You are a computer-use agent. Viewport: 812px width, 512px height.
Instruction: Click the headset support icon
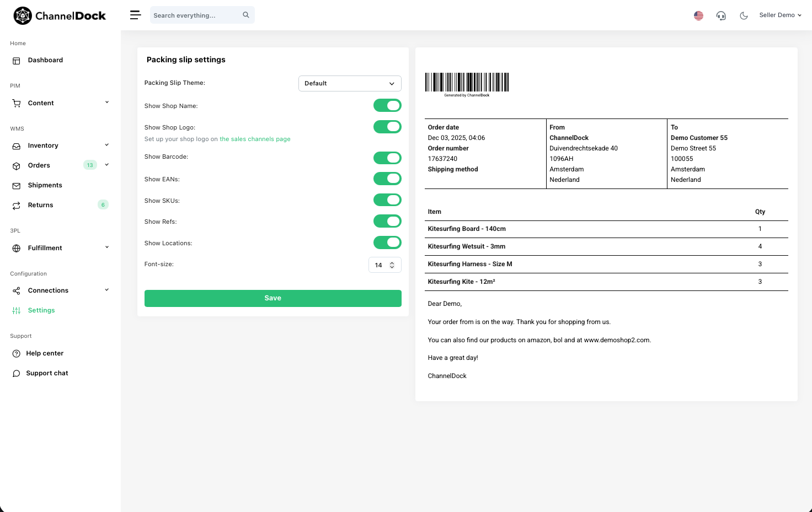(721, 15)
